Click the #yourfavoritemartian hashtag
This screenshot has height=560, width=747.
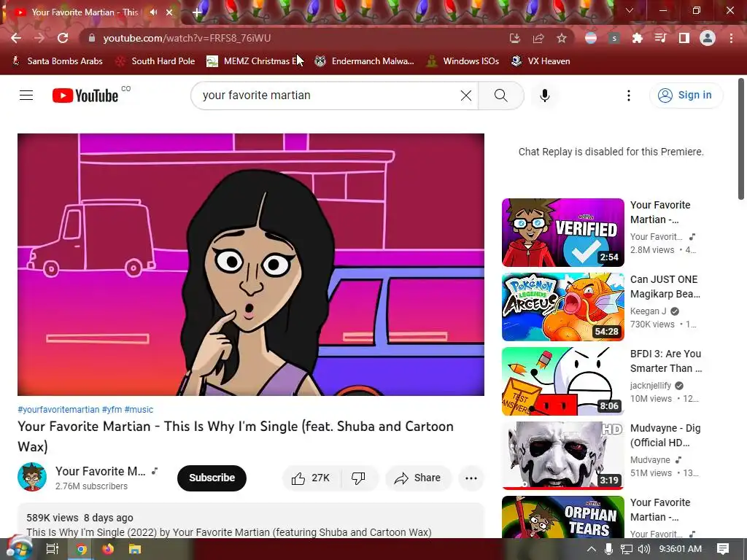(x=58, y=410)
